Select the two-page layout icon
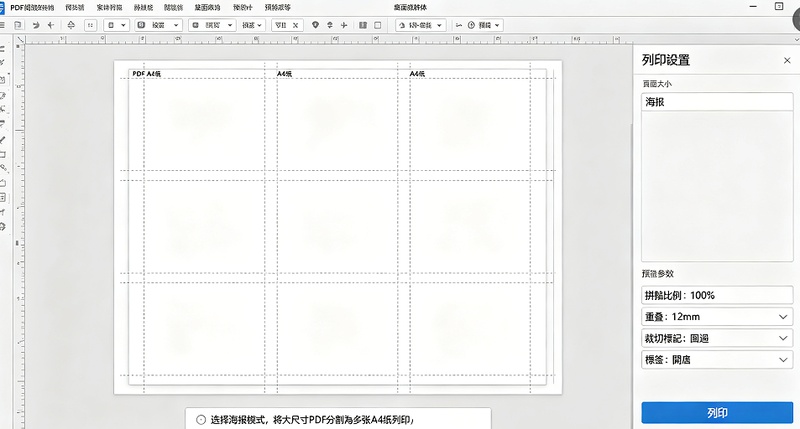Screen dimensions: 800x429 point(363,25)
